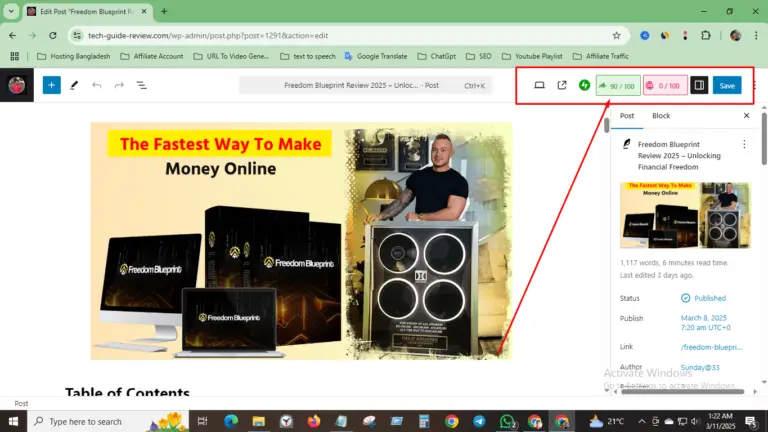Close the Edit Post tab

point(144,11)
